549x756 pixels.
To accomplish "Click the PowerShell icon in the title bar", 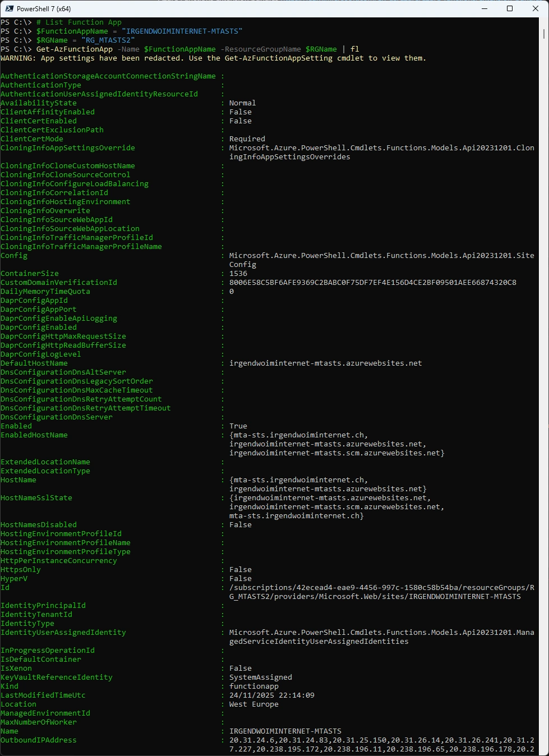I will click(9, 8).
